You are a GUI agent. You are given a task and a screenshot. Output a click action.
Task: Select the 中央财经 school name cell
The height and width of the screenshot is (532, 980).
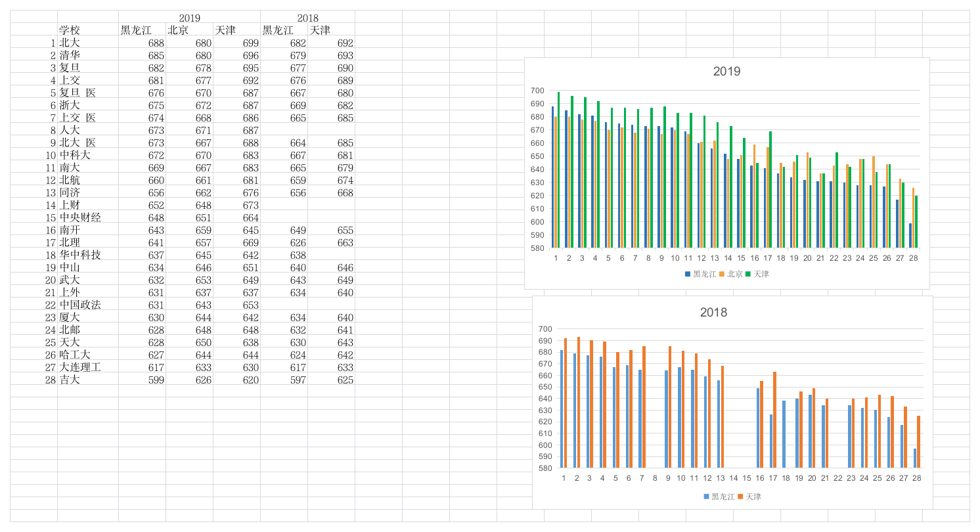coord(88,217)
